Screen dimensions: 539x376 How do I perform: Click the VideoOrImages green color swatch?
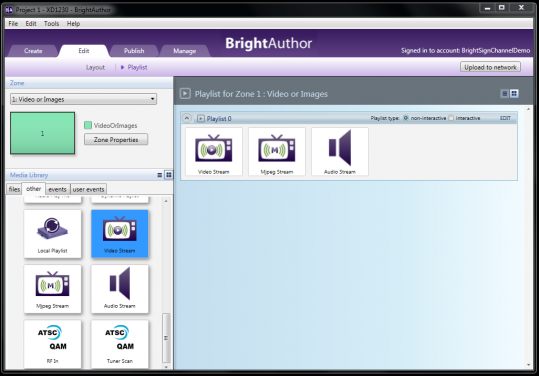pyautogui.click(x=88, y=125)
